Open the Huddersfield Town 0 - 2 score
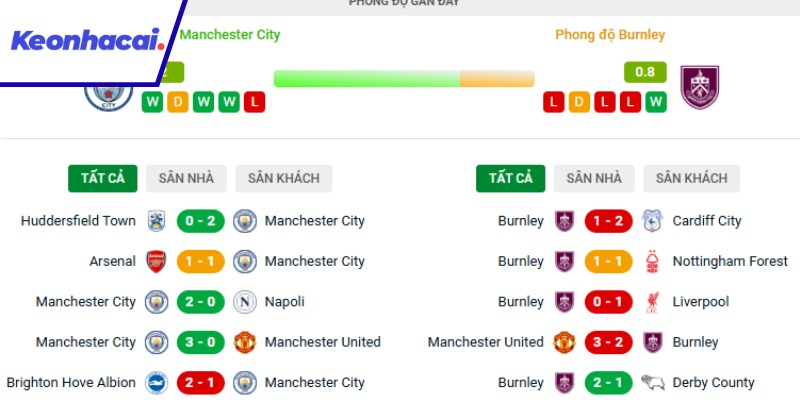Viewport: 800px width, 400px height. (200, 221)
